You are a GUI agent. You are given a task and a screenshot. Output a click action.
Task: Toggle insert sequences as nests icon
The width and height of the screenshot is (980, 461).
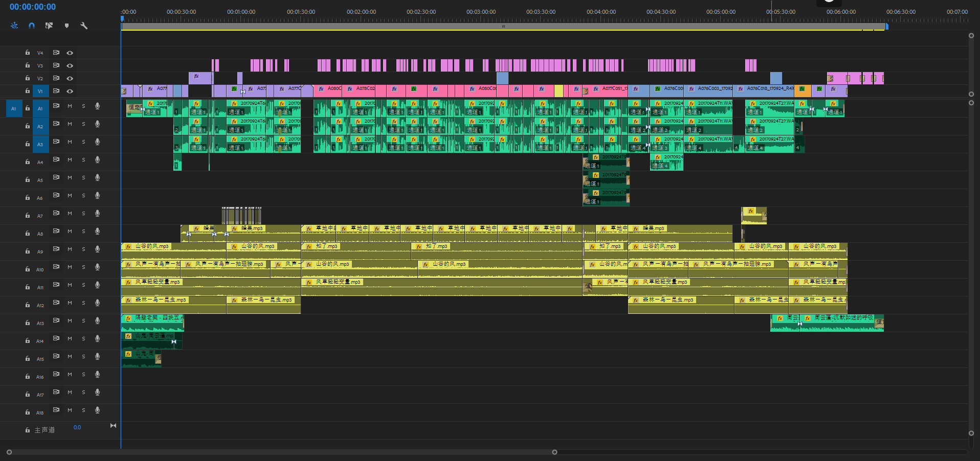[14, 26]
